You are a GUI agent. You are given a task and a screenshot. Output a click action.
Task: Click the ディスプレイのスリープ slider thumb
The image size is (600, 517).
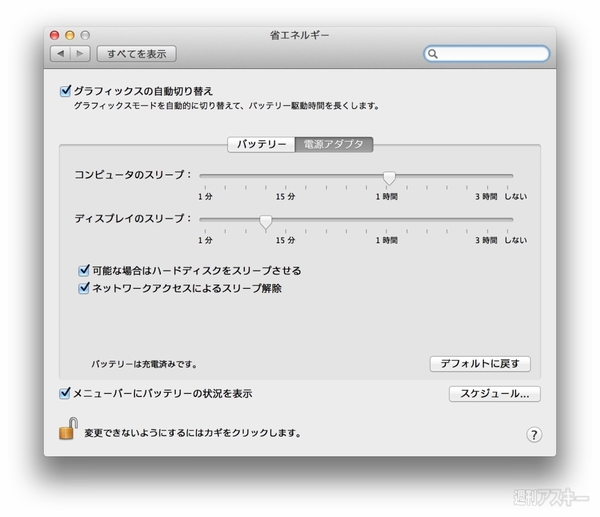pos(266,222)
